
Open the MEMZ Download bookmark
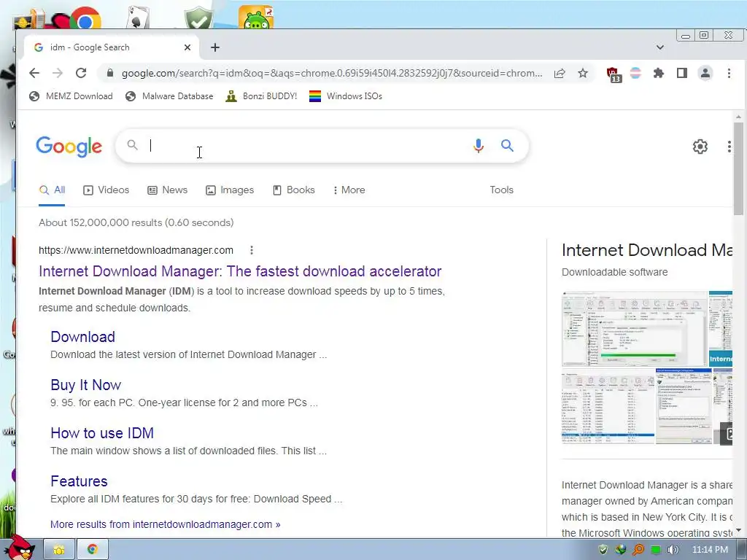point(71,96)
